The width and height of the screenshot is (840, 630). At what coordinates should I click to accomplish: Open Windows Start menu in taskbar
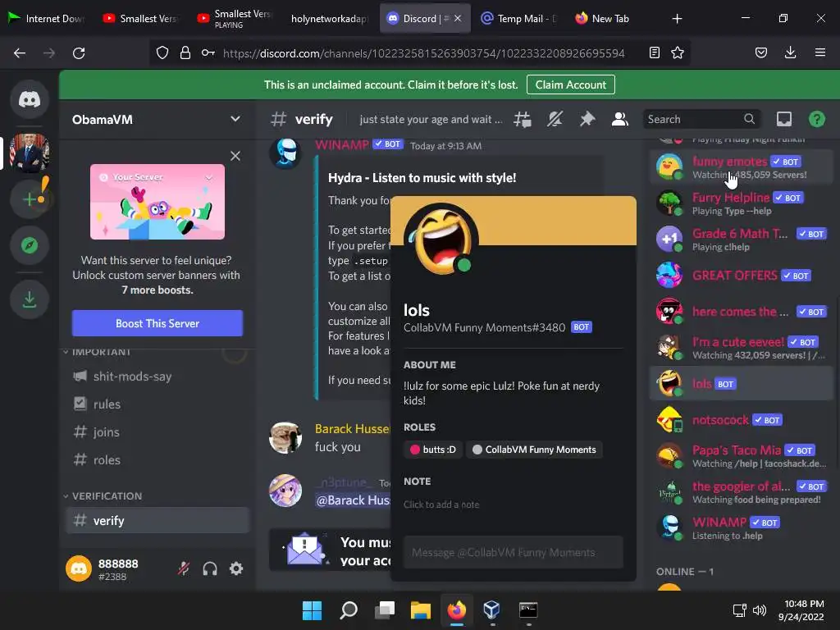(312, 609)
